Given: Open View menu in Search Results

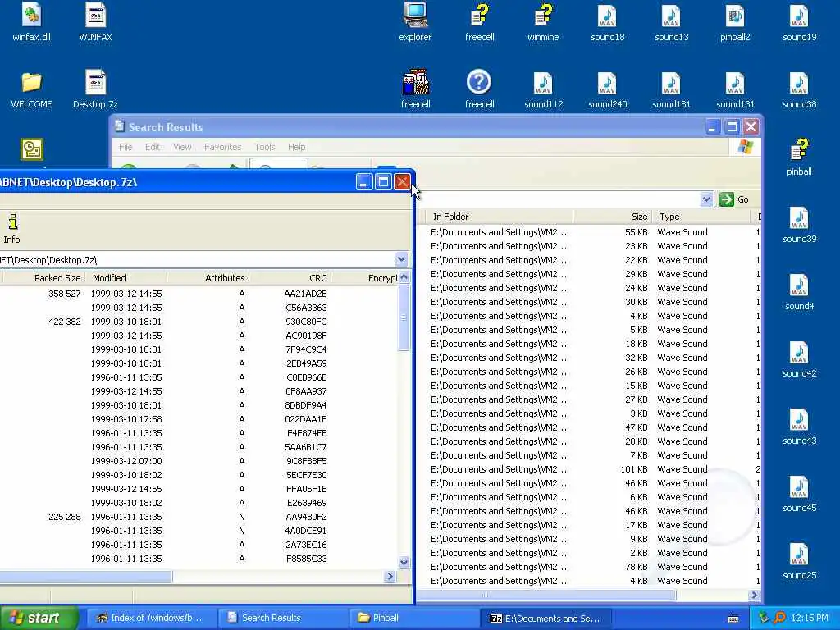Looking at the screenshot, I should click(182, 147).
